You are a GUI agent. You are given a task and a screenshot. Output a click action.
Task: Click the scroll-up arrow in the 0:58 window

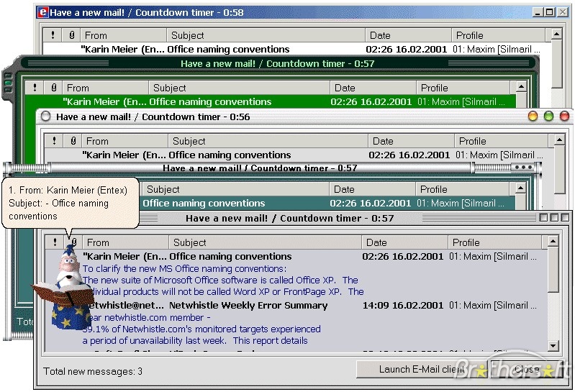point(557,35)
